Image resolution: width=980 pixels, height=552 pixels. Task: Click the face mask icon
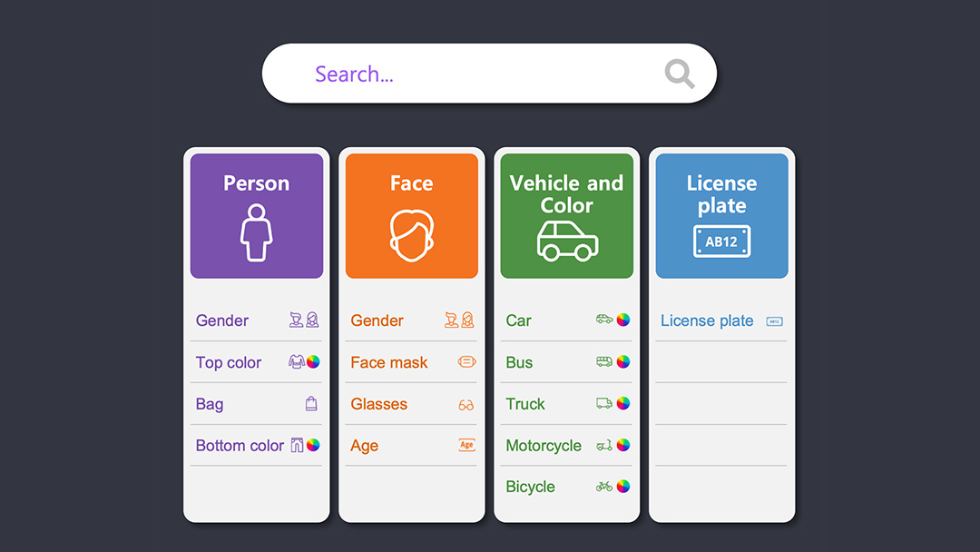[466, 362]
